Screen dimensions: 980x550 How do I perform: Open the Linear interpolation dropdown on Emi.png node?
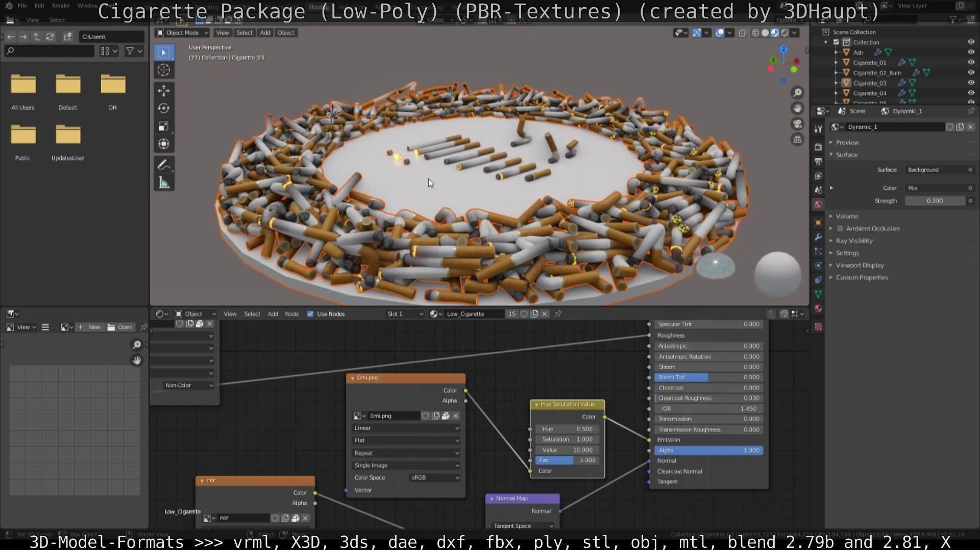[x=406, y=428]
